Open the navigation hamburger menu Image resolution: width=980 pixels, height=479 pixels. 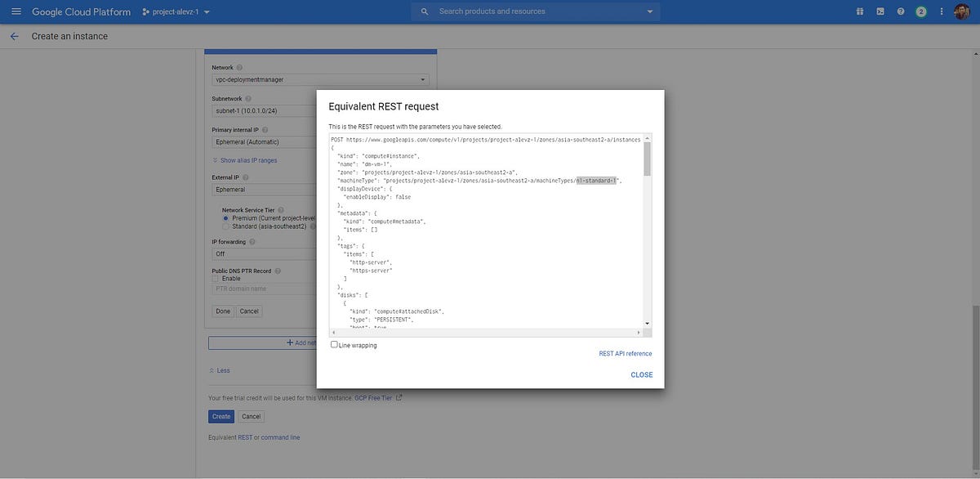(x=15, y=11)
